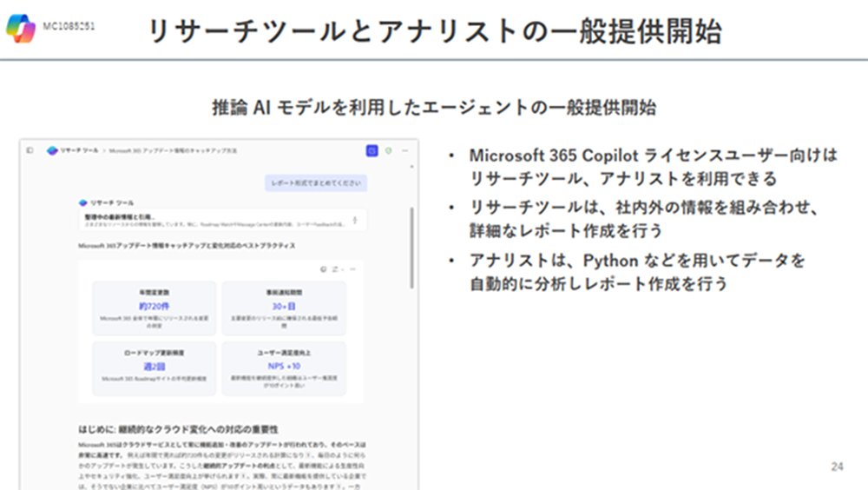Click the message ID text 'MC1085251'
Screen dimensions: 868x490
(69, 25)
